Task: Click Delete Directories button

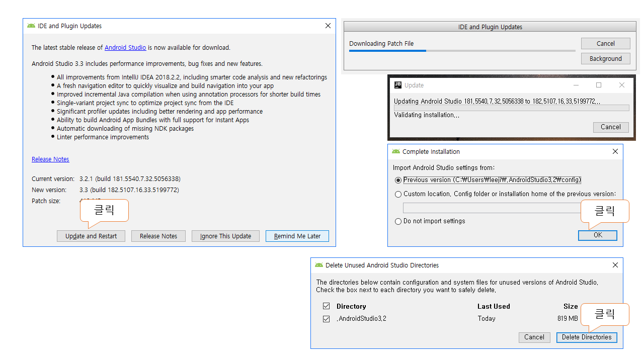Action: (x=586, y=337)
